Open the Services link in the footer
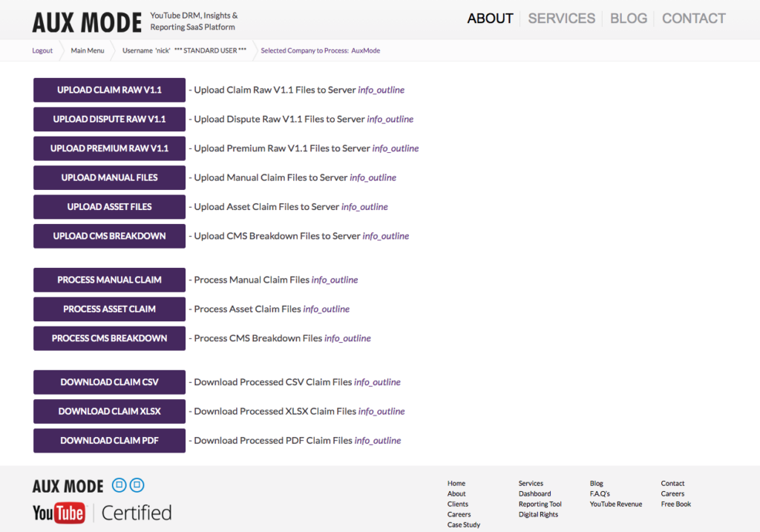Image resolution: width=760 pixels, height=532 pixels. [x=531, y=484]
